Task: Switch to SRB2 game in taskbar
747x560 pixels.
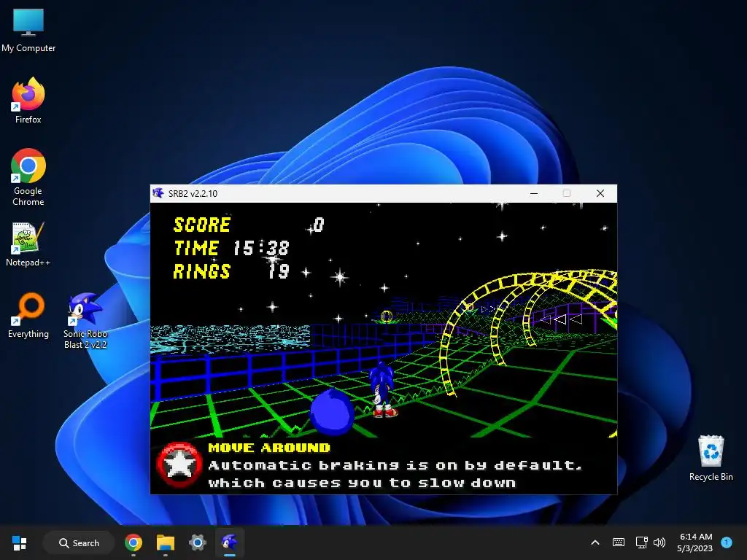Action: click(x=230, y=542)
